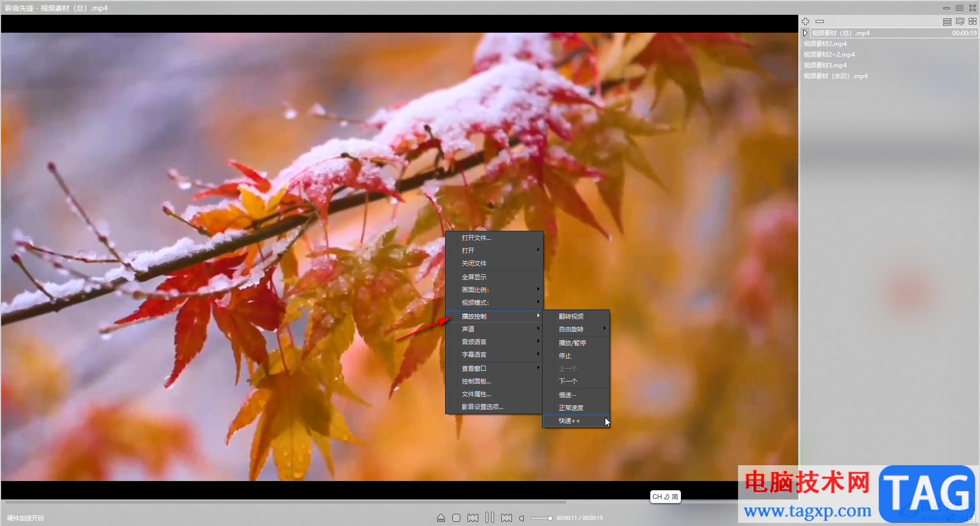Expand the 音频语言 submenu

[494, 342]
